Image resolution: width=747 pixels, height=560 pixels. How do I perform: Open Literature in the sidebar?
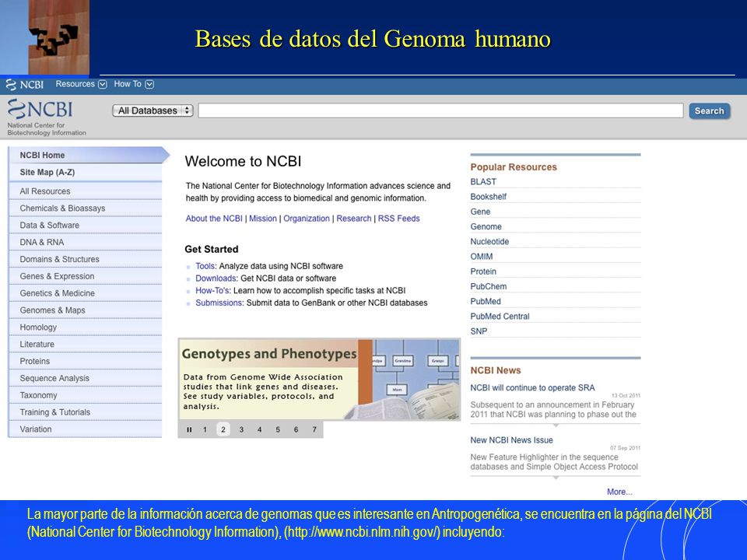pos(86,345)
